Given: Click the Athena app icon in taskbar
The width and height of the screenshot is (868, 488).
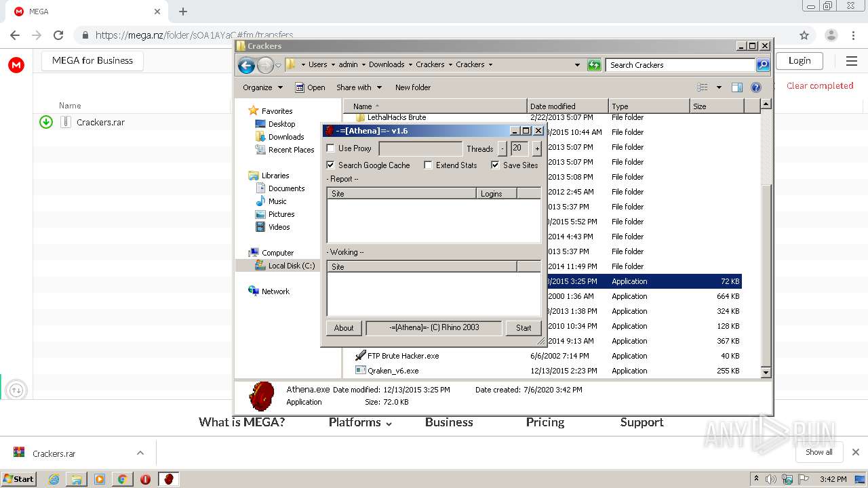Looking at the screenshot, I should point(169,479).
